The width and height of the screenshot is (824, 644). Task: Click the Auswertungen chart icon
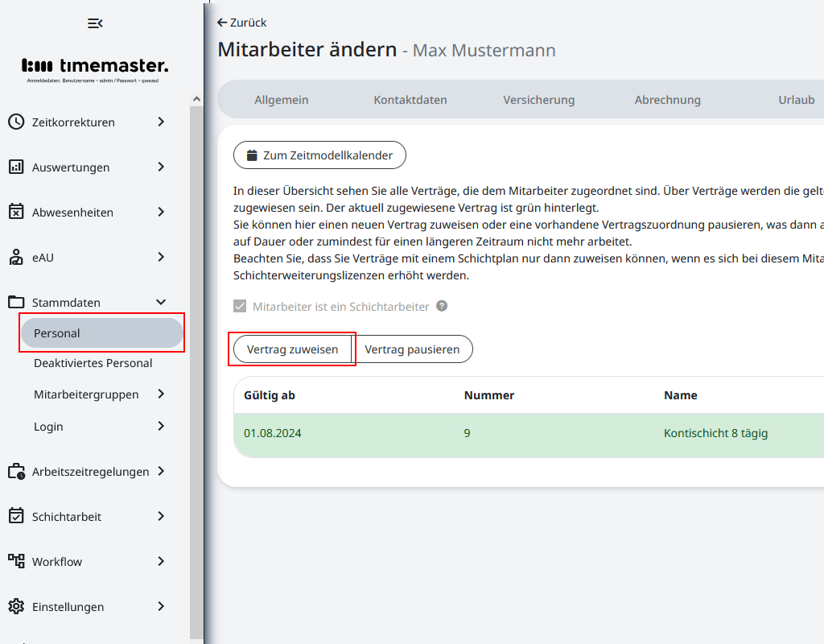tap(16, 167)
